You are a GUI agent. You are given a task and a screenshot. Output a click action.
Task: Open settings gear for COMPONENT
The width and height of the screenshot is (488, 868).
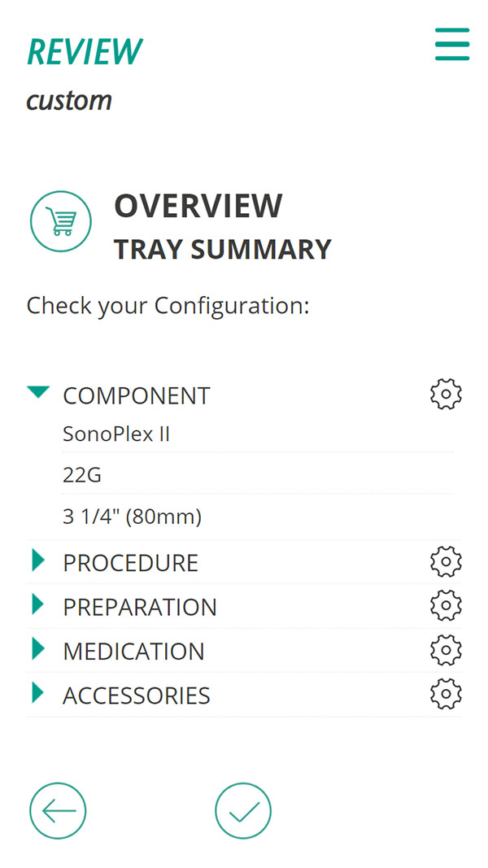[446, 395]
